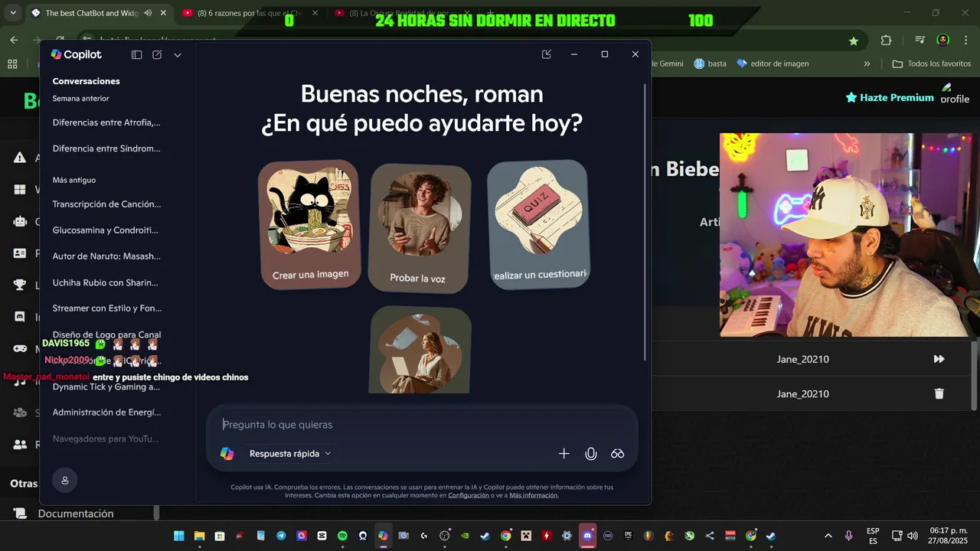Focus the 'Pregunta lo que quieras' input

point(421,425)
